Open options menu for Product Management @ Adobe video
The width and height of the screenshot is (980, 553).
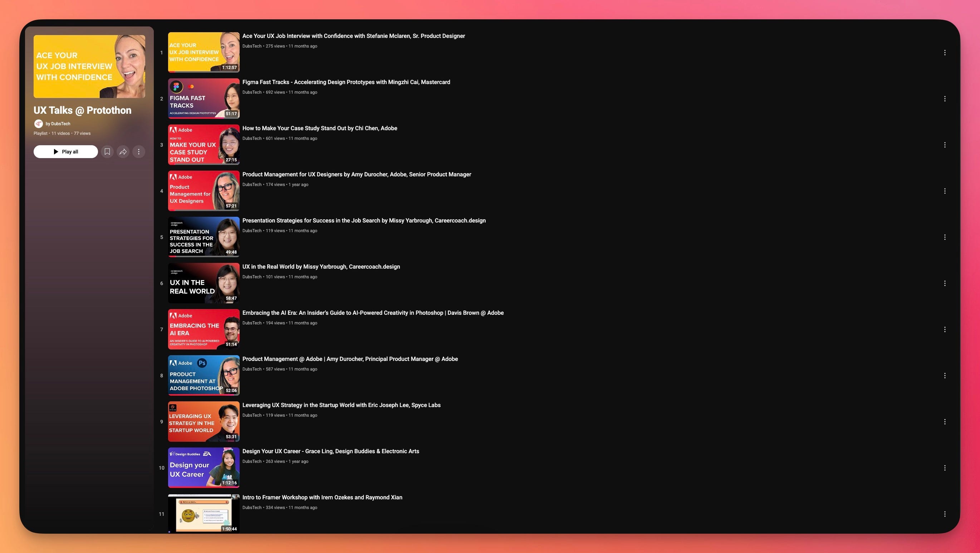[x=945, y=376]
